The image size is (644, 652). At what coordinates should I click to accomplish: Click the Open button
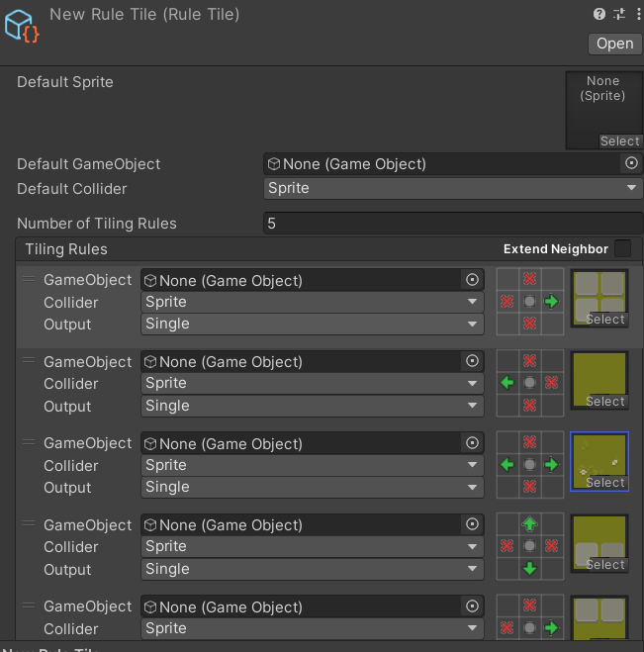615,44
